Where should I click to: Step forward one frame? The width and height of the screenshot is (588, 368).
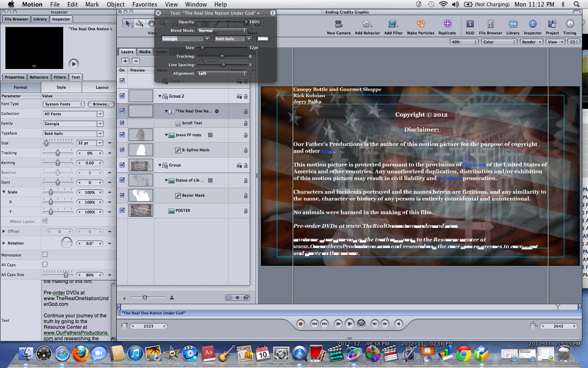(x=385, y=323)
